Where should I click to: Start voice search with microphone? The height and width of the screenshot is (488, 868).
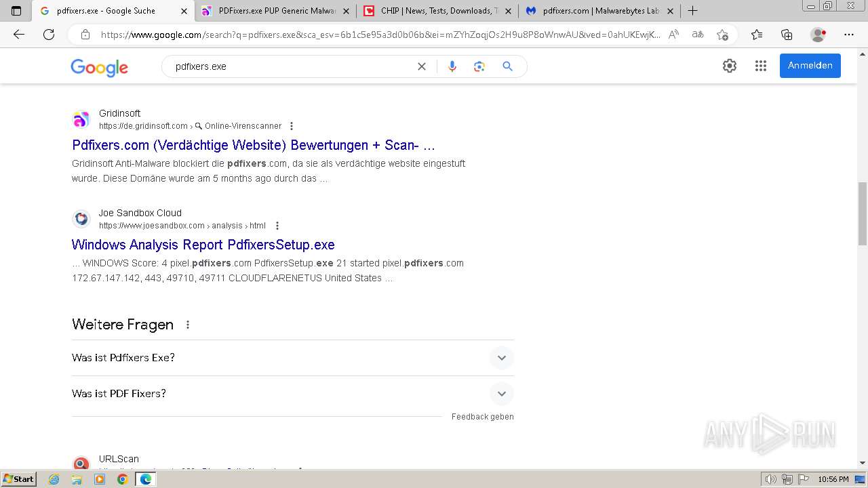[452, 66]
